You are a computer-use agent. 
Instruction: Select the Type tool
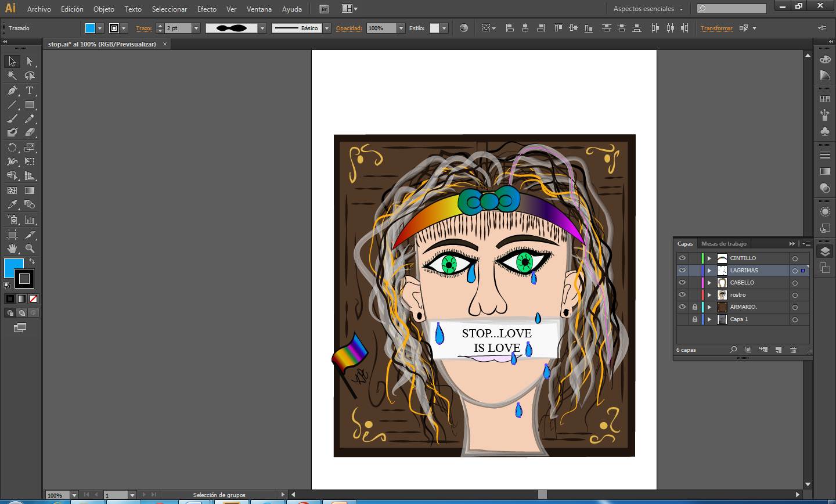pyautogui.click(x=30, y=91)
